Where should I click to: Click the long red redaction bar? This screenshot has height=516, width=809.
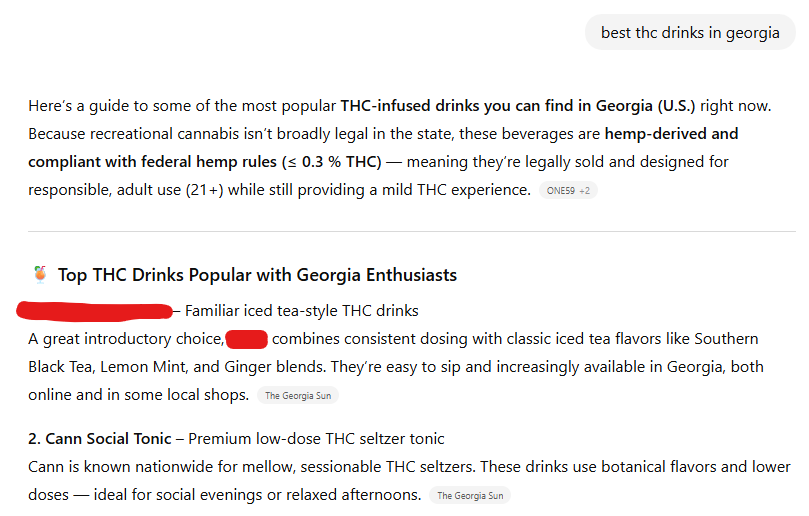pyautogui.click(x=95, y=310)
